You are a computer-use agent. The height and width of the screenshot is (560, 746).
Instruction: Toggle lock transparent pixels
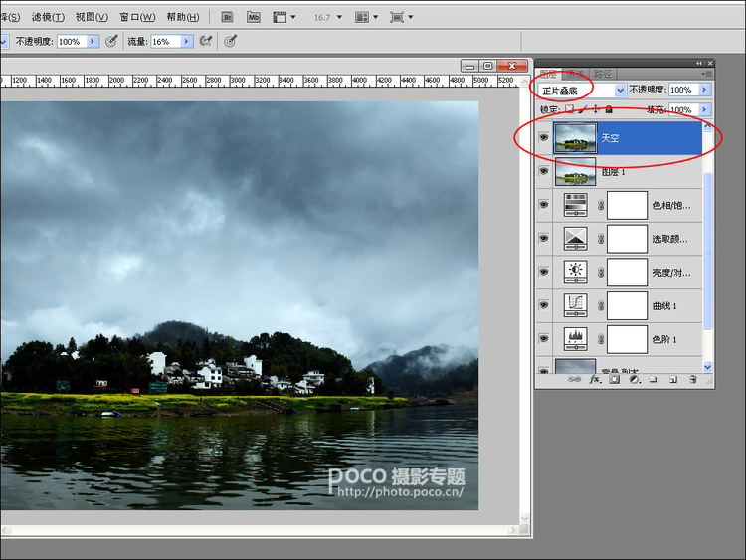(x=570, y=109)
